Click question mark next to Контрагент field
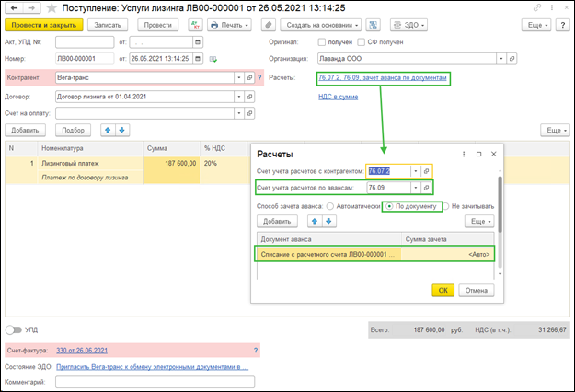The height and width of the screenshot is (392, 575). 259,77
